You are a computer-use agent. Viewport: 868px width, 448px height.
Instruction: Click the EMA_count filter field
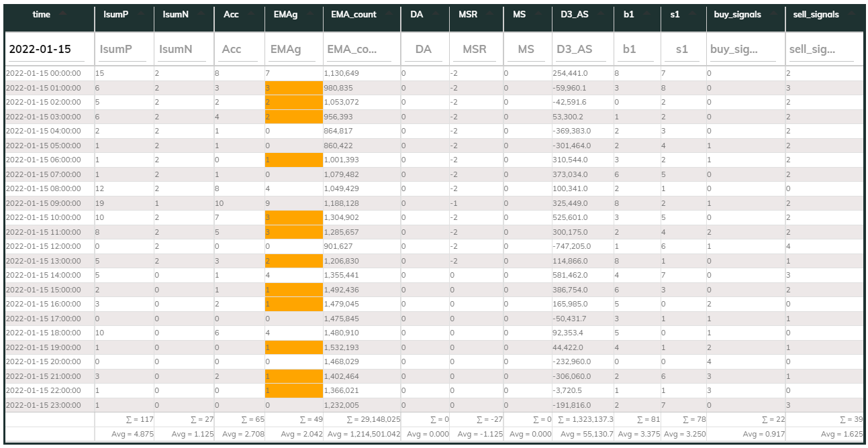click(x=359, y=50)
